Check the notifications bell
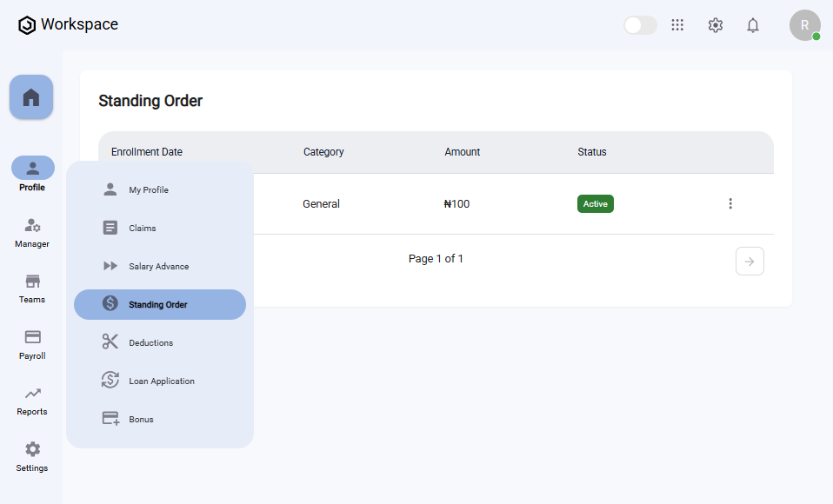The height and width of the screenshot is (504, 833). pyautogui.click(x=753, y=25)
